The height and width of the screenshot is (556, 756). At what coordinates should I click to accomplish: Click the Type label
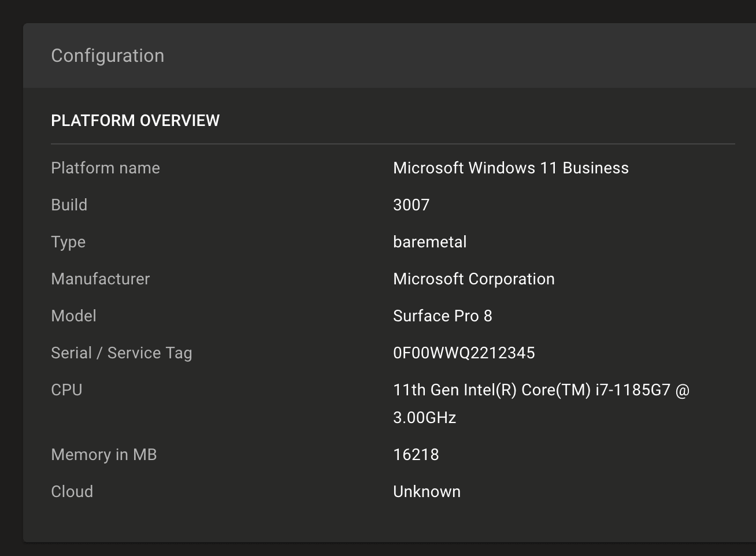click(68, 242)
